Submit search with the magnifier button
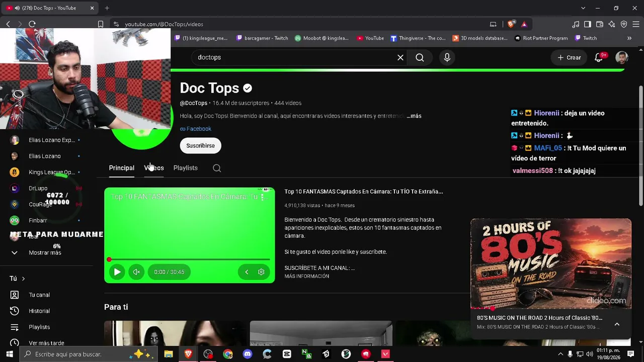Viewport: 644px width, 362px height. pos(420,57)
